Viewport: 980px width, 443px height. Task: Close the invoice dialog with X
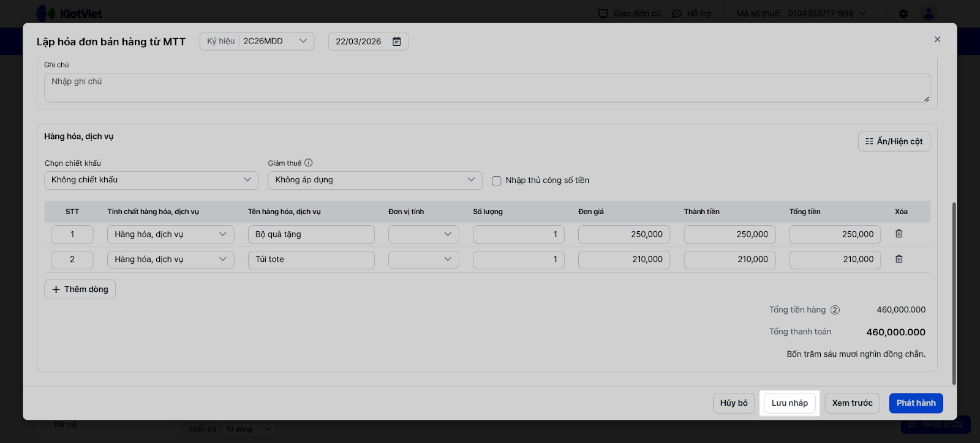(937, 39)
